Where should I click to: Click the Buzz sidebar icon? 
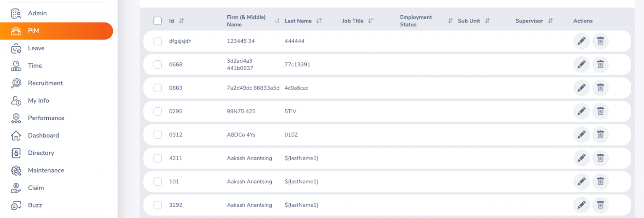(16, 205)
